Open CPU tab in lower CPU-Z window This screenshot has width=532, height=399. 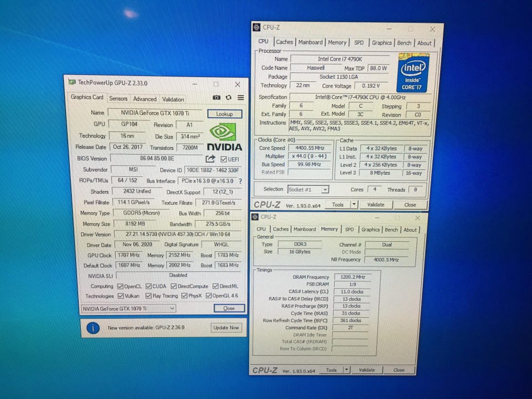click(261, 229)
